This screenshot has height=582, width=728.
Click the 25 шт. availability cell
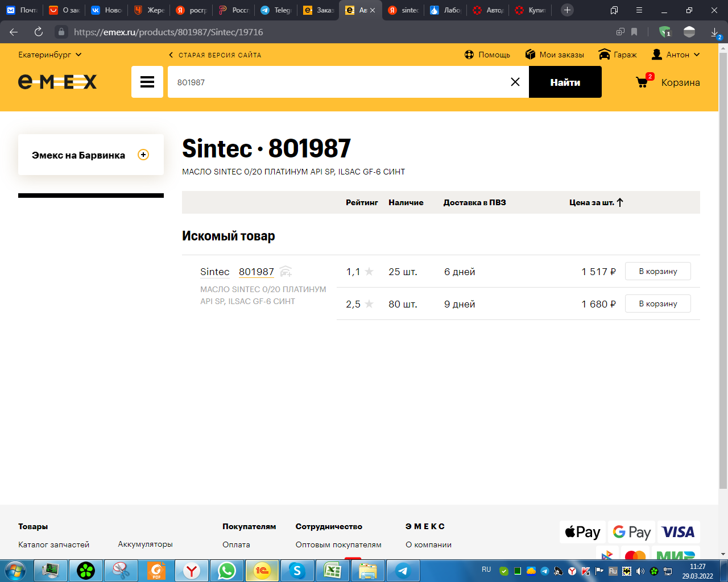pyautogui.click(x=403, y=272)
